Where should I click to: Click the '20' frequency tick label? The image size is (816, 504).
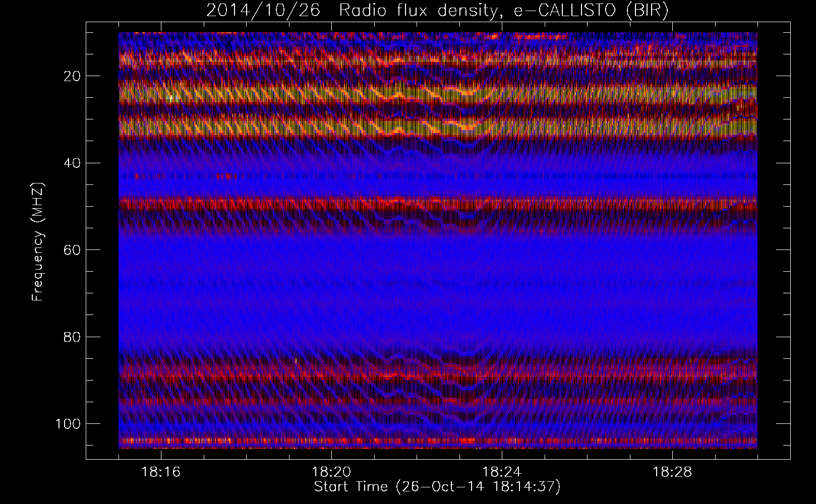tap(71, 76)
